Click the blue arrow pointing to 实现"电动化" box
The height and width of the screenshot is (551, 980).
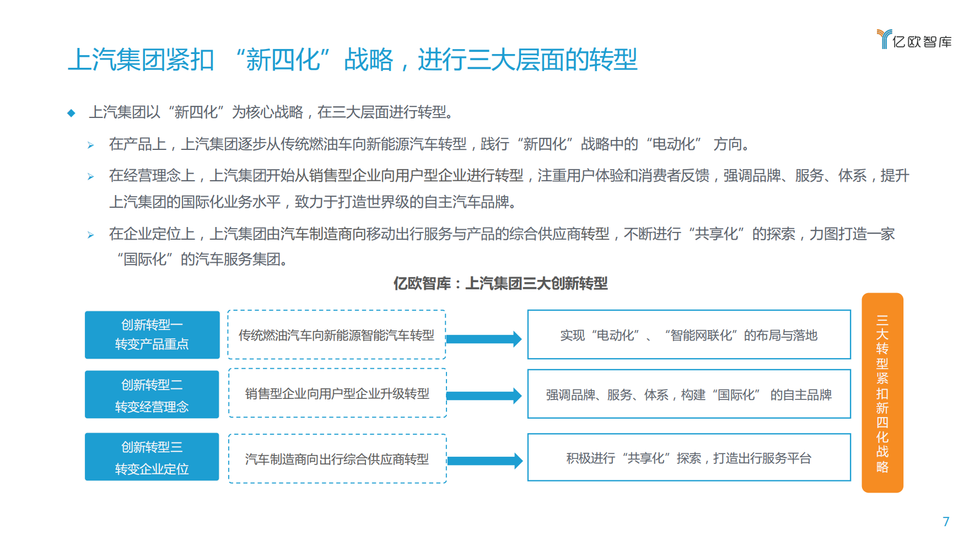484,339
